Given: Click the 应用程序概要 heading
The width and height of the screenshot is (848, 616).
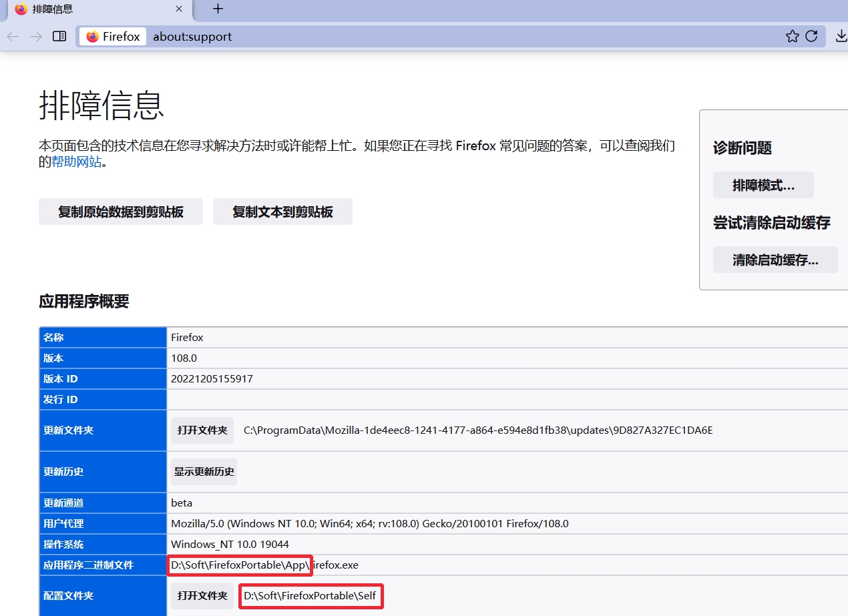Looking at the screenshot, I should point(84,301).
